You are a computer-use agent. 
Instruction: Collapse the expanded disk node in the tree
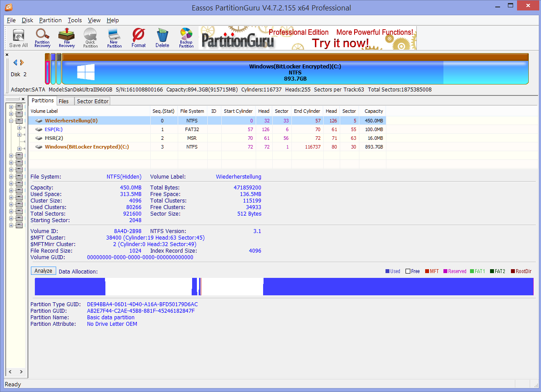(x=11, y=121)
